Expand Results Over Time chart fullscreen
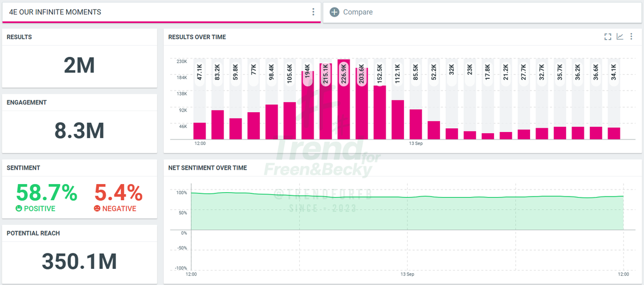 pyautogui.click(x=608, y=37)
